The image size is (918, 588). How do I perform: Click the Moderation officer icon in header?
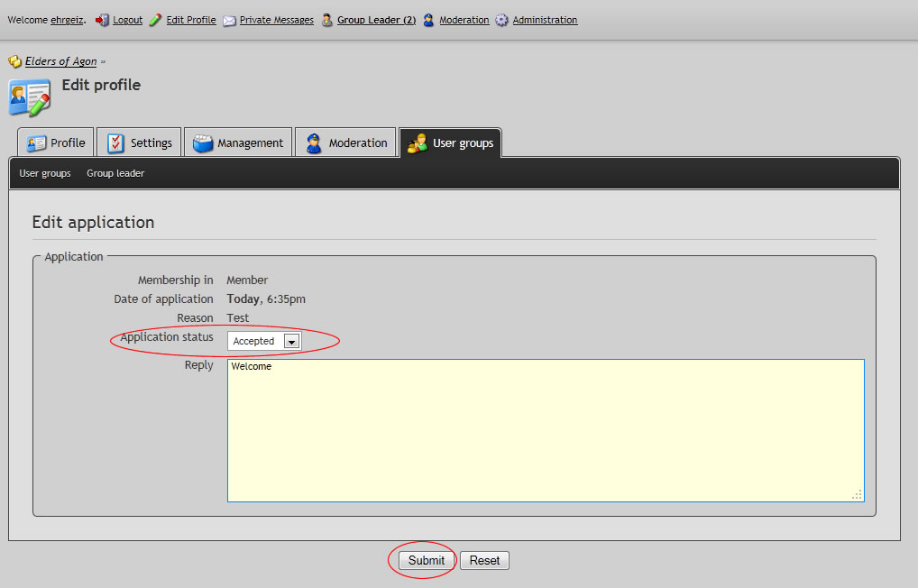click(x=429, y=20)
